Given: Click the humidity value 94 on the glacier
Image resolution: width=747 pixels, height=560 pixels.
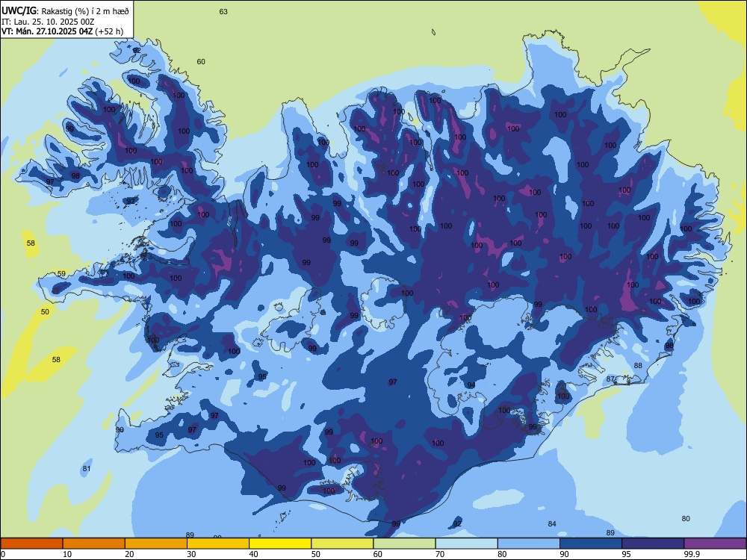Looking at the screenshot, I should (471, 385).
